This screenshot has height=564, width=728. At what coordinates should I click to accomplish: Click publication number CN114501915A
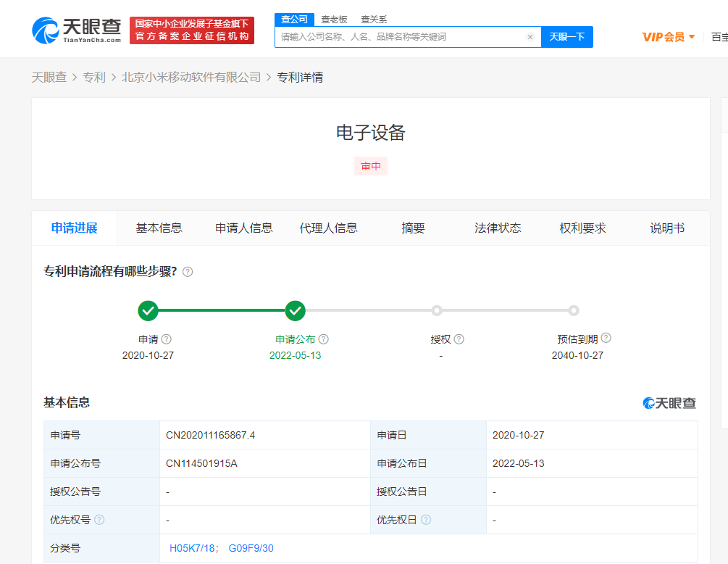201,464
